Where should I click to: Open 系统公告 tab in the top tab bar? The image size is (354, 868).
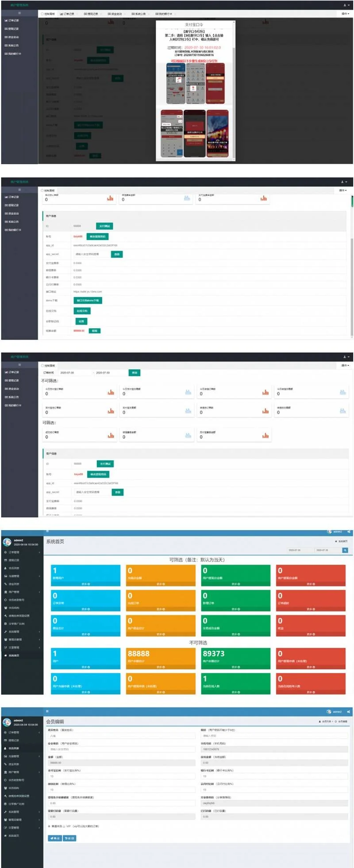[x=139, y=14]
